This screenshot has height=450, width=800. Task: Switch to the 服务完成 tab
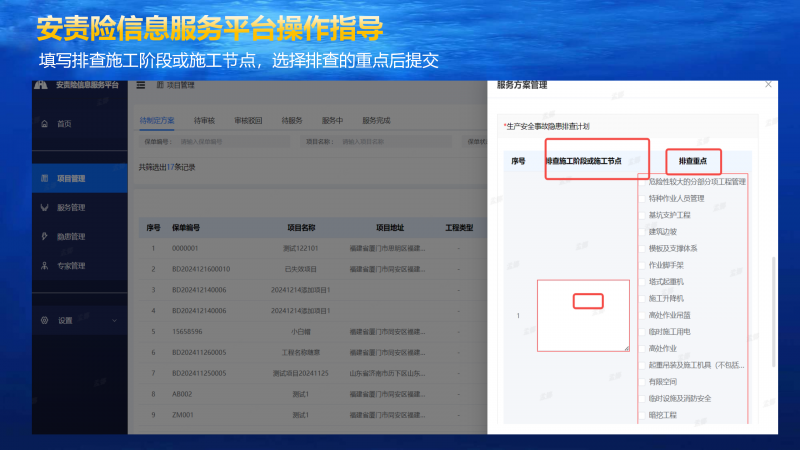(376, 120)
